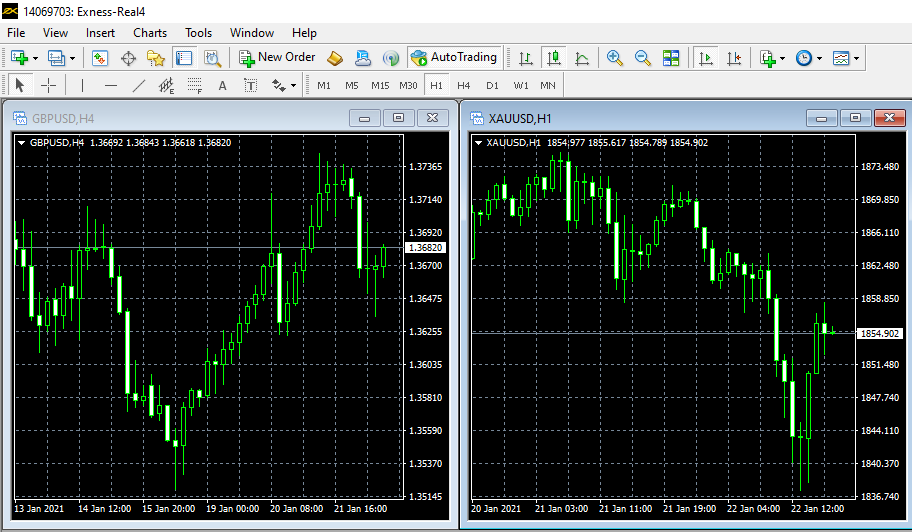The image size is (912, 532).
Task: Toggle the AutoTrading button
Action: point(454,58)
